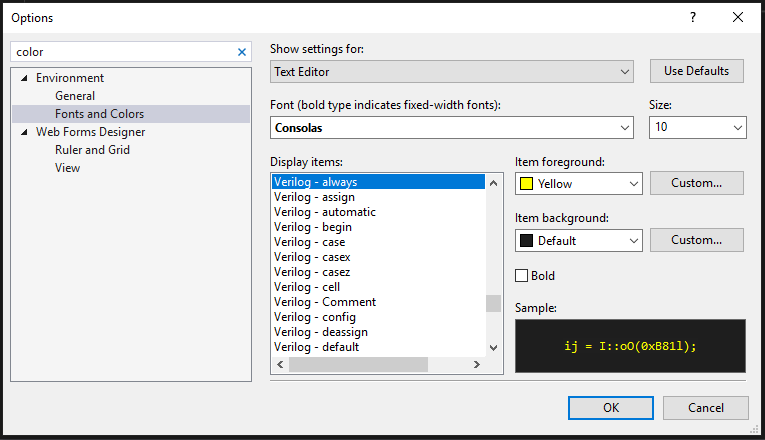
Task: Collapse the Web Forms Designer node
Action: coord(24,132)
